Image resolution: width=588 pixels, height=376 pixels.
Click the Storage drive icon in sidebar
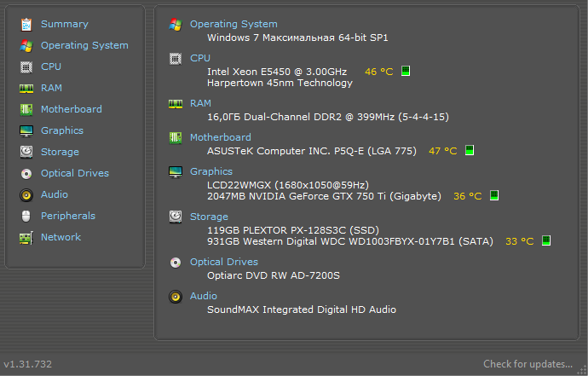(x=26, y=152)
